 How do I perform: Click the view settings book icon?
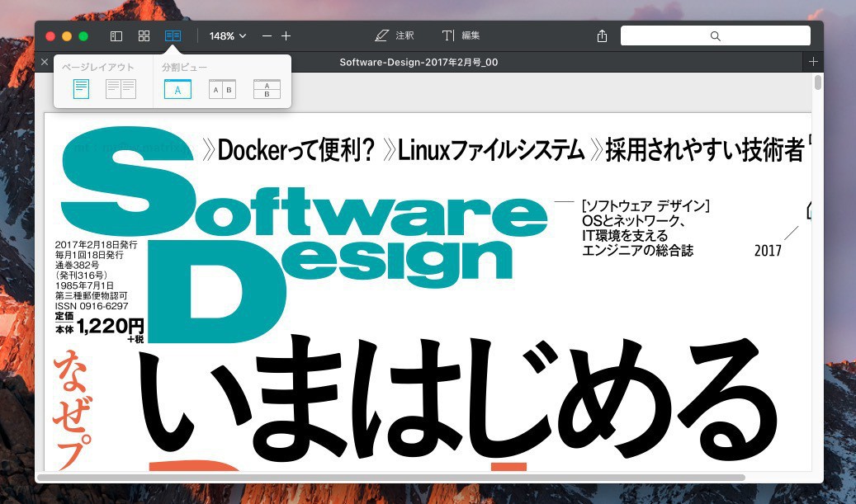[173, 36]
